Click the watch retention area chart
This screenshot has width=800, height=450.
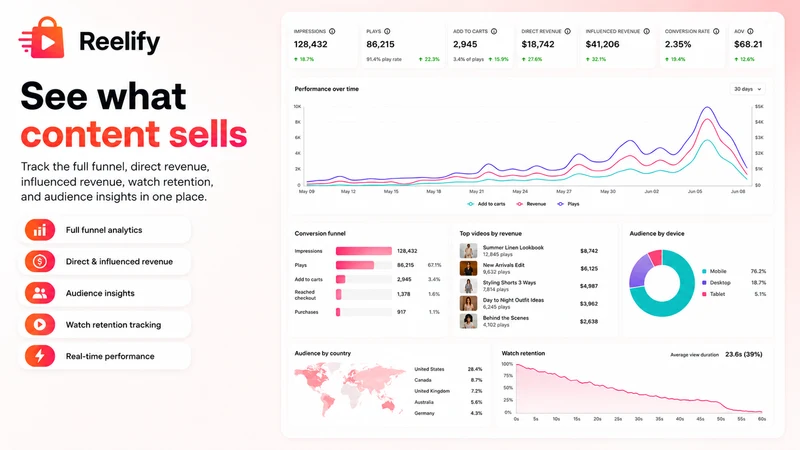pos(639,388)
